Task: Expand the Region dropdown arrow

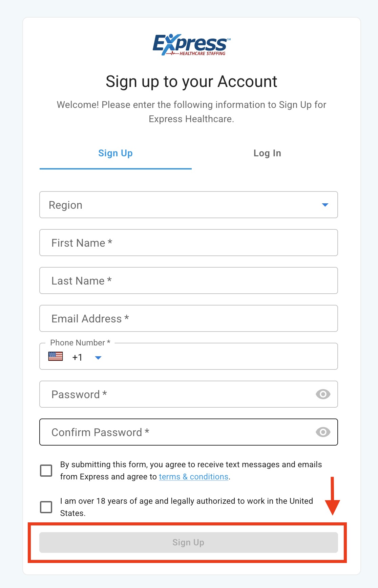Action: pos(325,205)
